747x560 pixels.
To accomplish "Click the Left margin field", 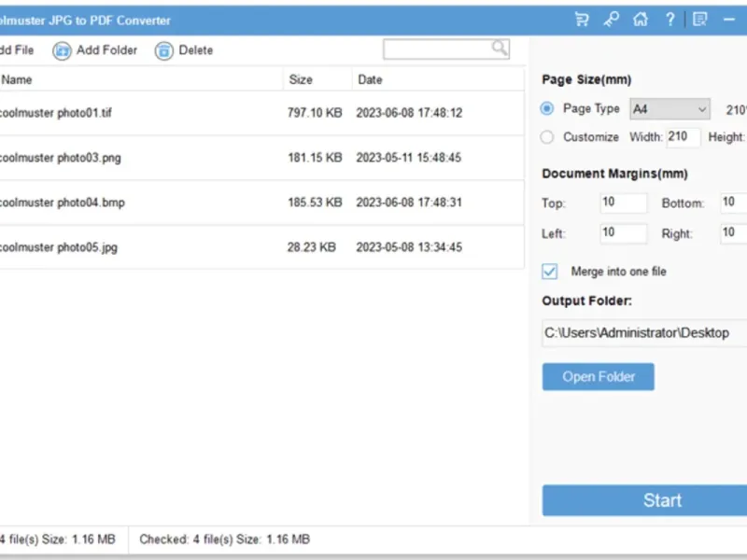I will pyautogui.click(x=623, y=233).
